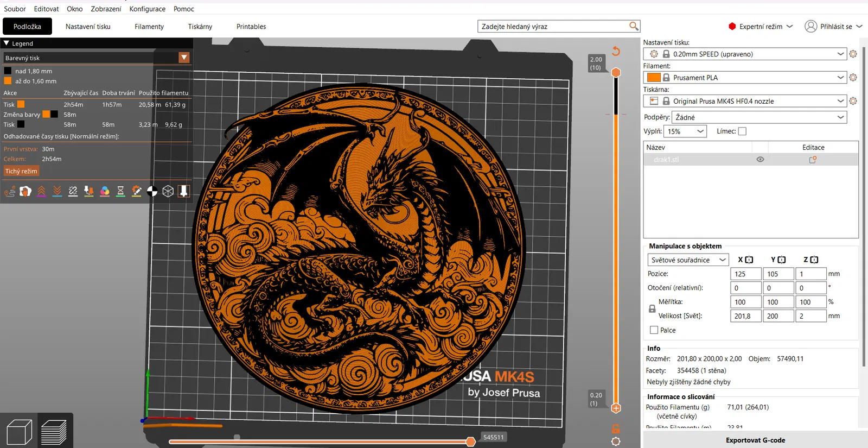868x448 pixels.
Task: Toggle travel moves visibility icon in legend
Action: (10, 191)
